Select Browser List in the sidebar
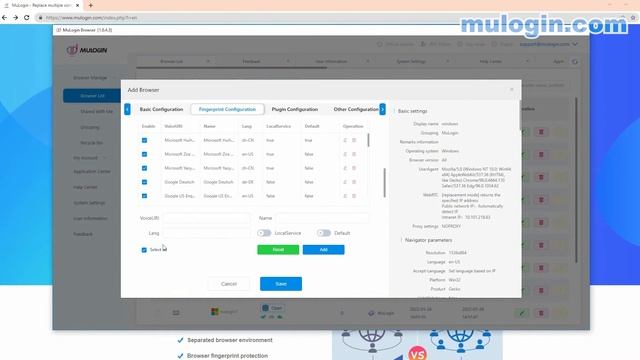This screenshot has height=360, width=640. pyautogui.click(x=92, y=96)
